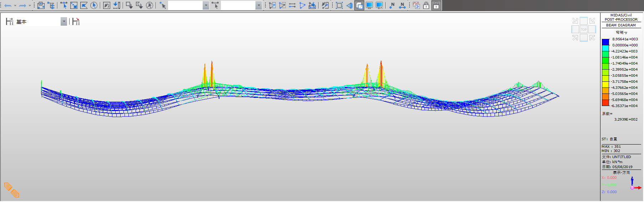Click the select previous icon
The height and width of the screenshot is (202, 644).
107,5
